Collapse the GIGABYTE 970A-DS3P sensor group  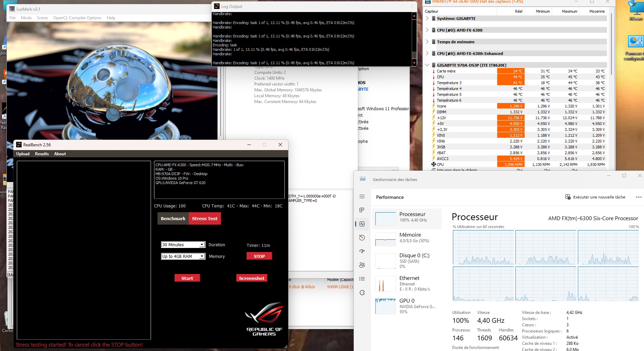click(x=428, y=65)
